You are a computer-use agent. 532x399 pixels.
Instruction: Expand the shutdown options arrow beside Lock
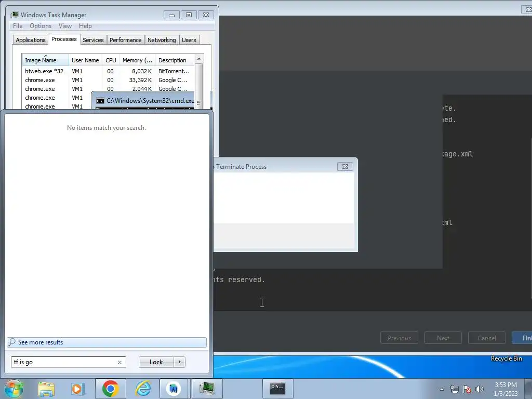[x=179, y=362]
